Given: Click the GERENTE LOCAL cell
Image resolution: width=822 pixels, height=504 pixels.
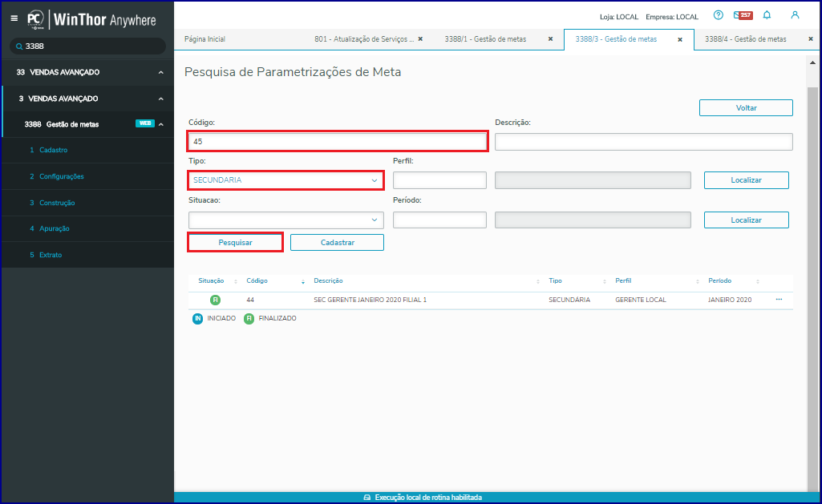Looking at the screenshot, I should [641, 300].
